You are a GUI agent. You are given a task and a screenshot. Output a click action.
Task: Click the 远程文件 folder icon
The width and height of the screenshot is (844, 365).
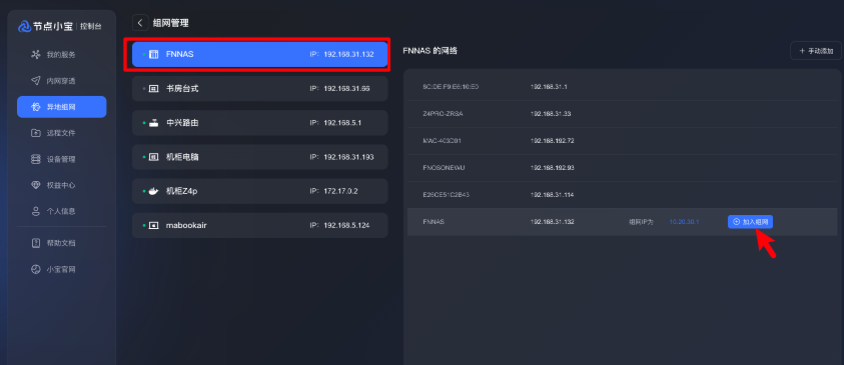[x=36, y=133]
